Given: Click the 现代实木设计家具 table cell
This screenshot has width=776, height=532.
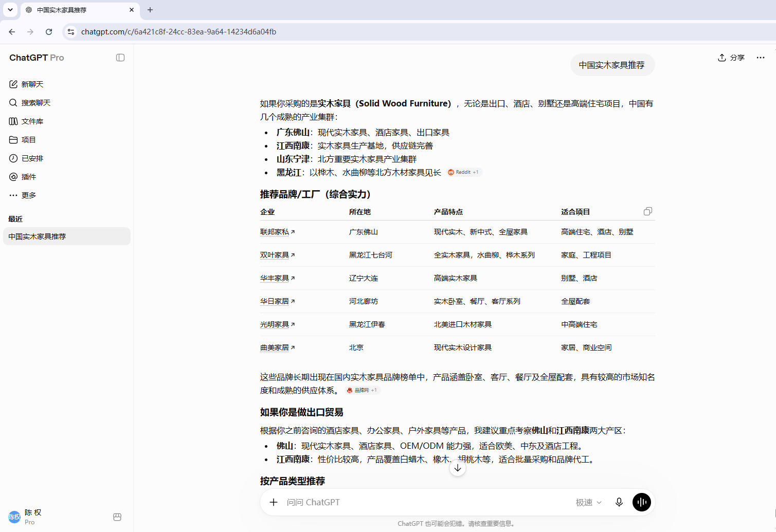Looking at the screenshot, I should pos(463,347).
